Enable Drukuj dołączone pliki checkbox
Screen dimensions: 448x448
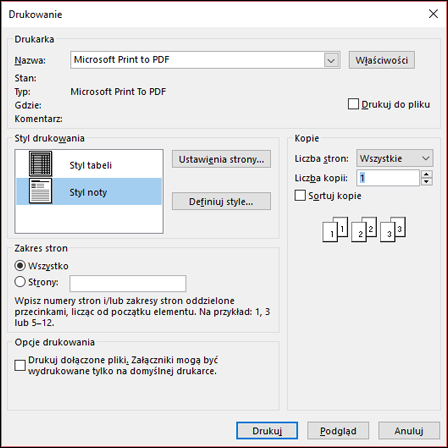[20, 365]
